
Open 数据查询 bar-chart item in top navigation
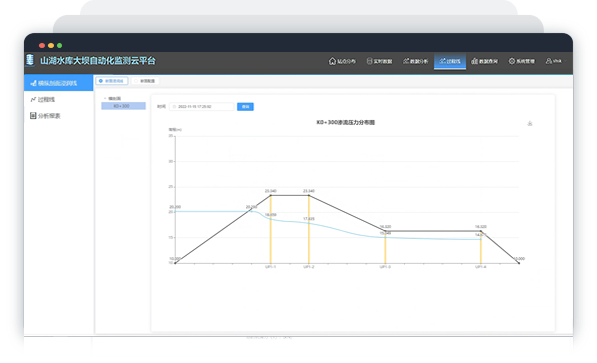click(x=484, y=61)
